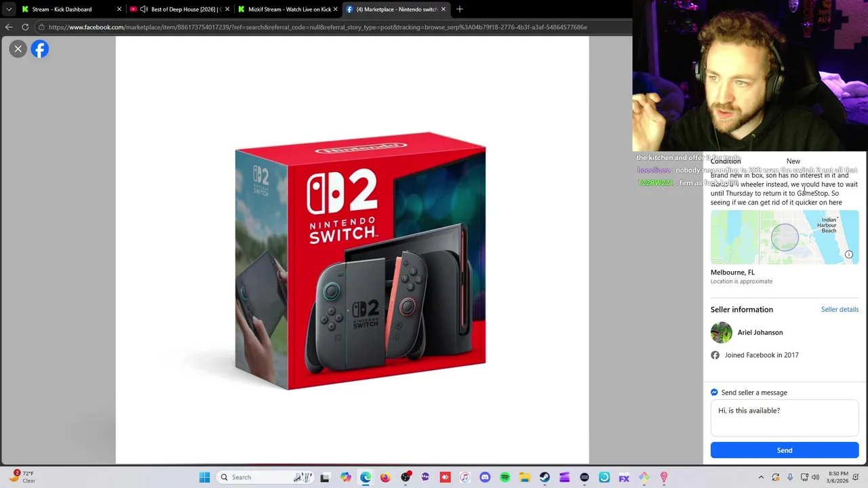Open Task View from taskbar

pyautogui.click(x=325, y=477)
